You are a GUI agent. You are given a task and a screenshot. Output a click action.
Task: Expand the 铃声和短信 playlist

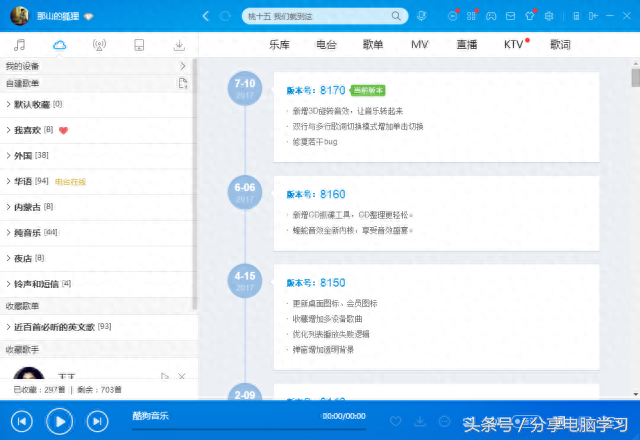point(8,284)
